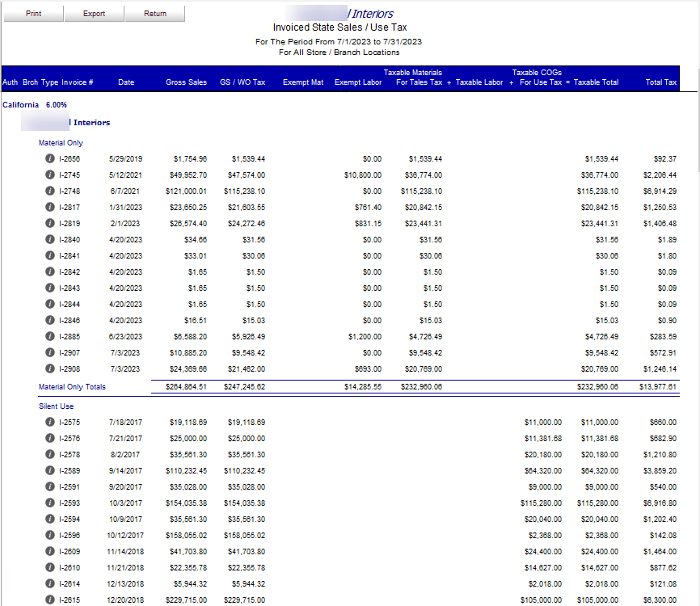Click the Export button

click(x=95, y=14)
